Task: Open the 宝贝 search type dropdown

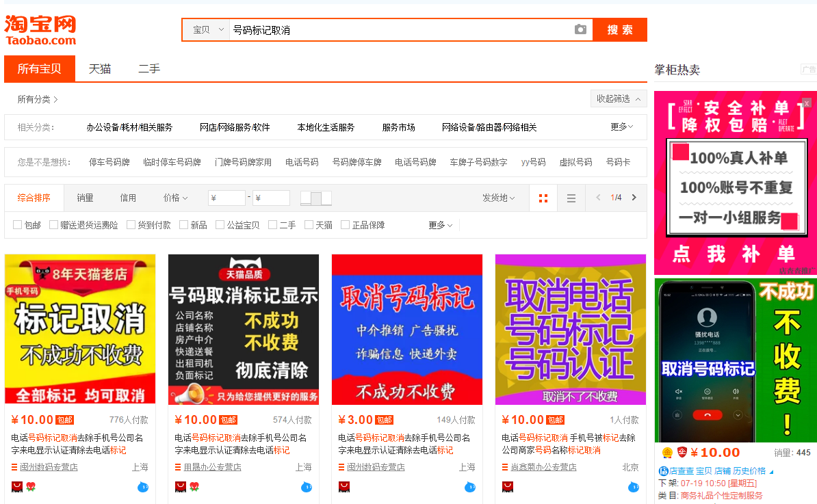Action: [x=208, y=29]
